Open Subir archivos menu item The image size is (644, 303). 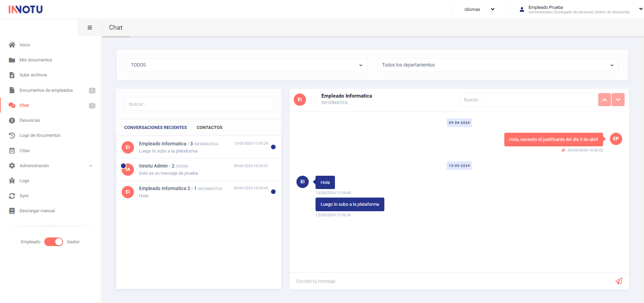tap(33, 75)
